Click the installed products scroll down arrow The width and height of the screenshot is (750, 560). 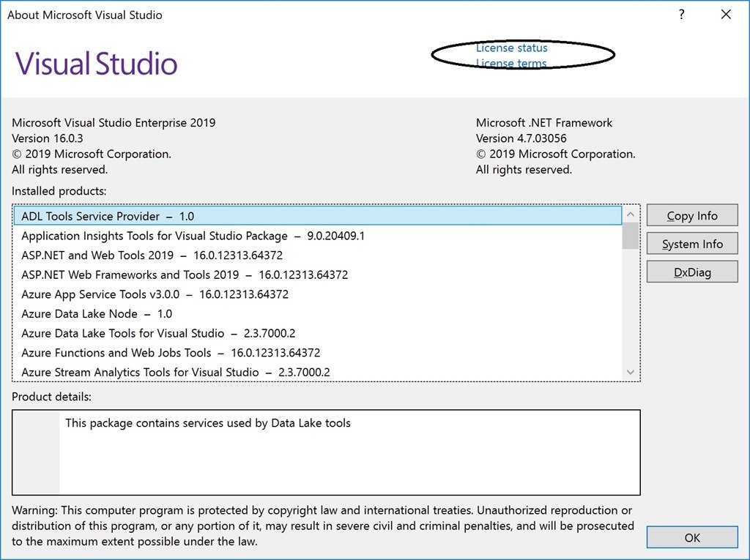point(631,372)
